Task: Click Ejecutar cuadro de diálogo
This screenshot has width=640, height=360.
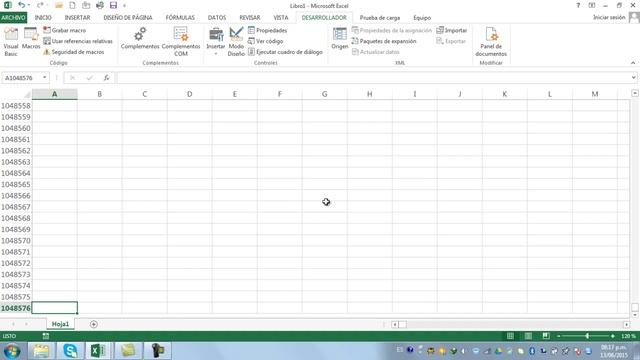Action: coord(285,52)
